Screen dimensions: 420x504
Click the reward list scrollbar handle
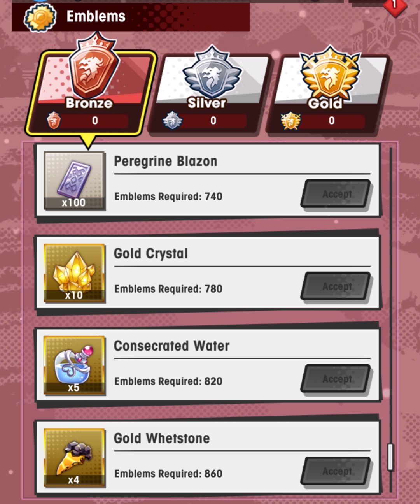(x=390, y=457)
